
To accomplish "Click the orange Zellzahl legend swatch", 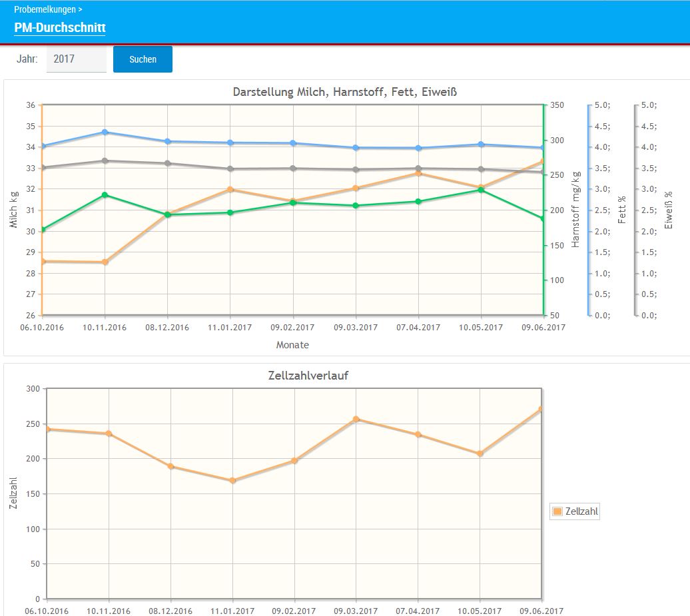I will pyautogui.click(x=557, y=511).
